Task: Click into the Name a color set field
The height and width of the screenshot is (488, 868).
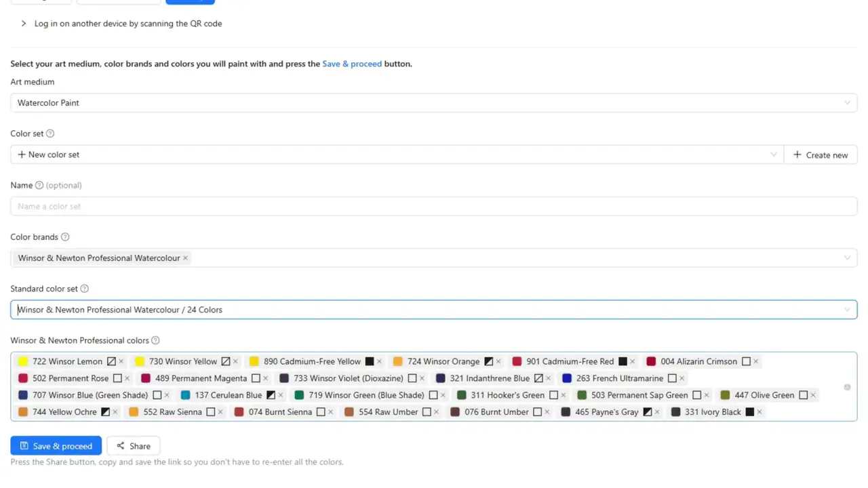Action: click(434, 207)
